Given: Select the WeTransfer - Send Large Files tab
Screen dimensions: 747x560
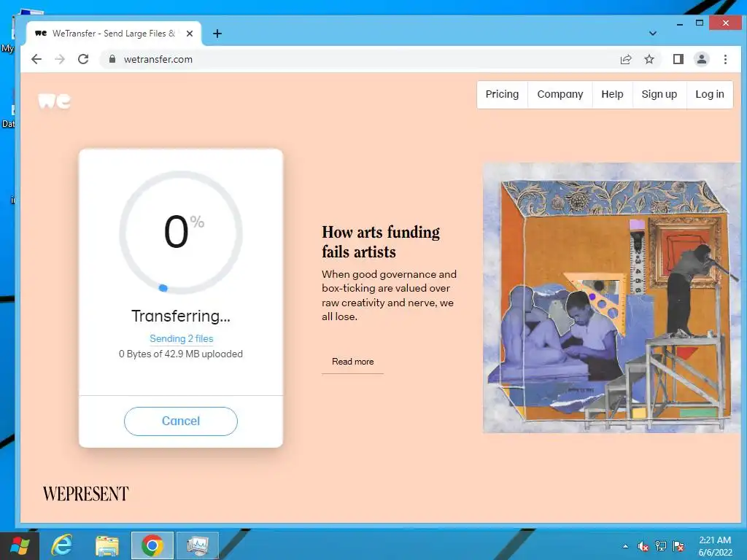Looking at the screenshot, I should click(114, 34).
